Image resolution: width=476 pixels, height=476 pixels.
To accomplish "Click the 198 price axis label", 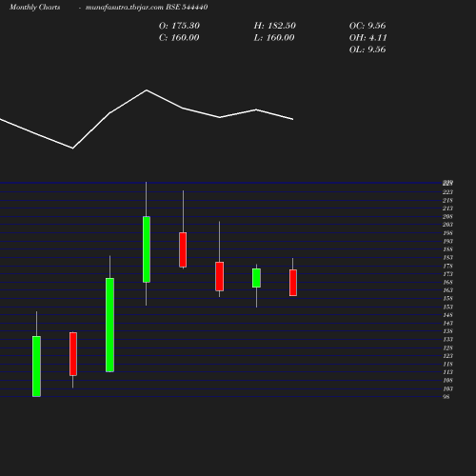I will 447,233.
